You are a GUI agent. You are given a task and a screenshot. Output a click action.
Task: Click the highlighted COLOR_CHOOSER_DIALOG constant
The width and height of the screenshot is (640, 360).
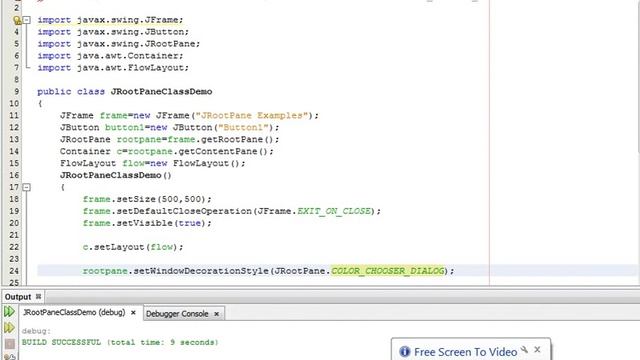click(x=387, y=271)
